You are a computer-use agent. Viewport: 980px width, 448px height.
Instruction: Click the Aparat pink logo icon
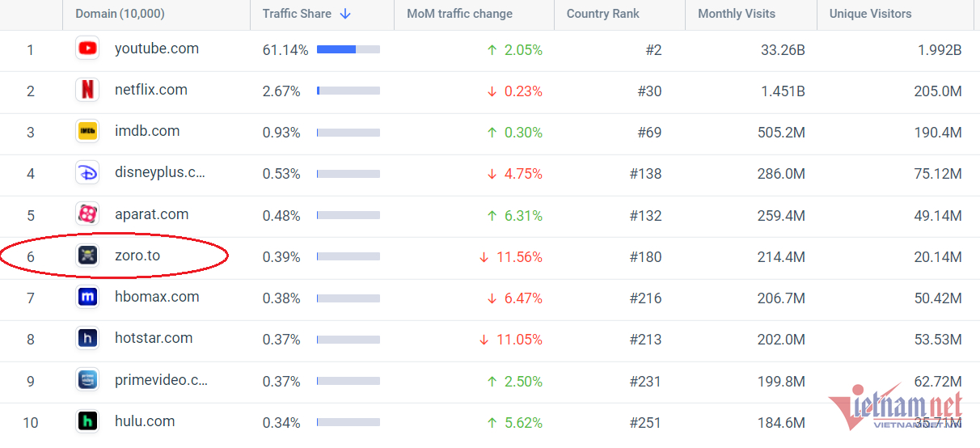tap(87, 214)
